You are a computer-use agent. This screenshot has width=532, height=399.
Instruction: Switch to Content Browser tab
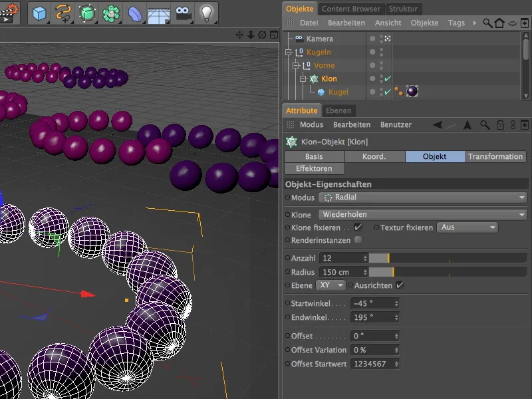[351, 9]
